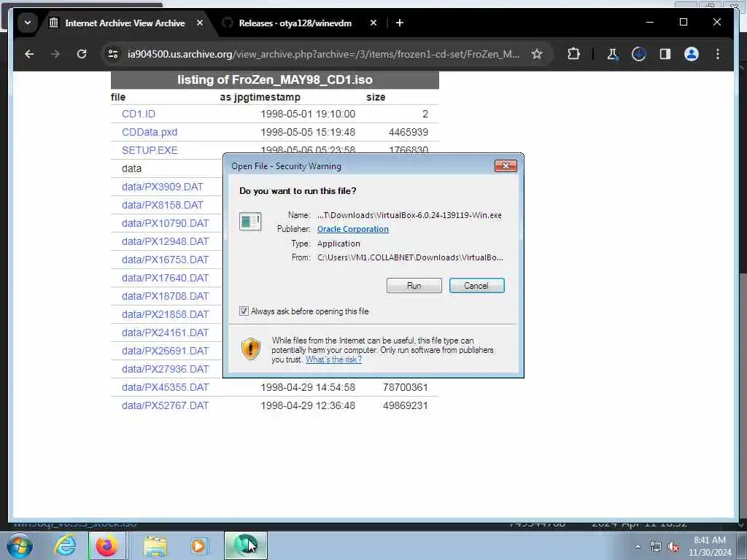This screenshot has width=747, height=560.
Task: Click the application file icon in dialog
Action: [251, 222]
